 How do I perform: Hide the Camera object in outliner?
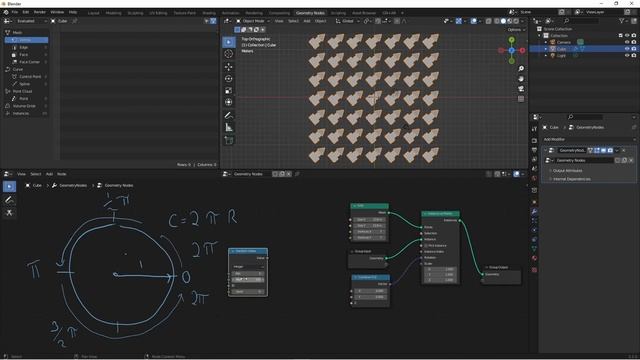tap(627, 42)
